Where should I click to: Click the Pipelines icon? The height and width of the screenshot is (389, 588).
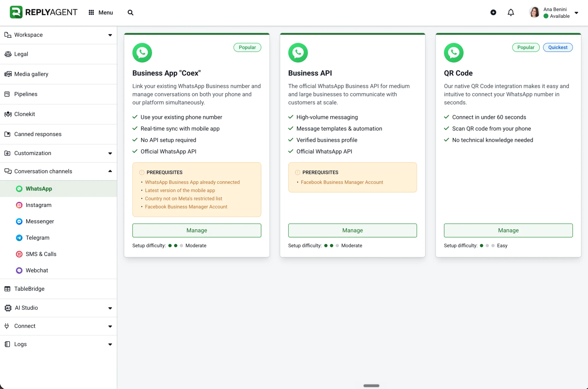(x=7, y=94)
